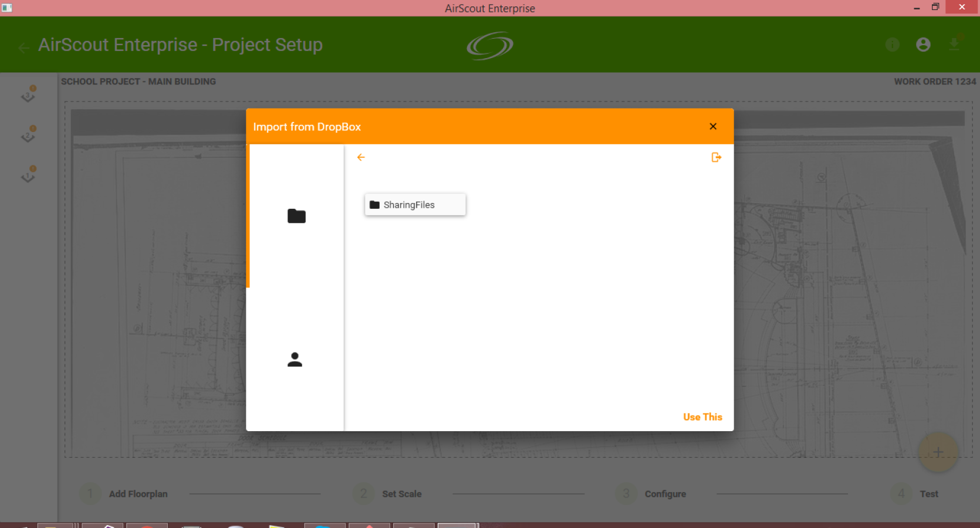Open the user account icon in header
Image resolution: width=980 pixels, height=528 pixels.
[923, 45]
